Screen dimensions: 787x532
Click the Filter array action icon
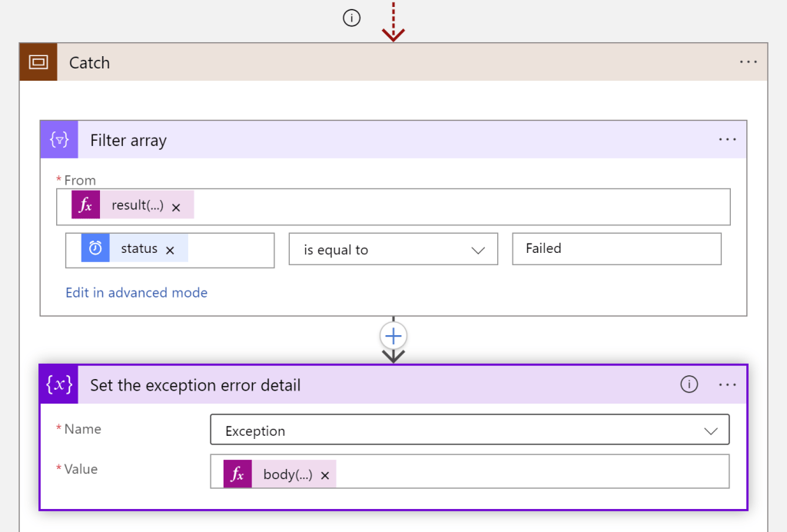coord(59,140)
